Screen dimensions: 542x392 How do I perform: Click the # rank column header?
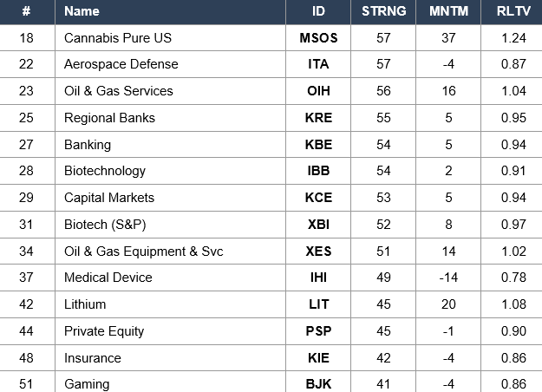(x=26, y=11)
